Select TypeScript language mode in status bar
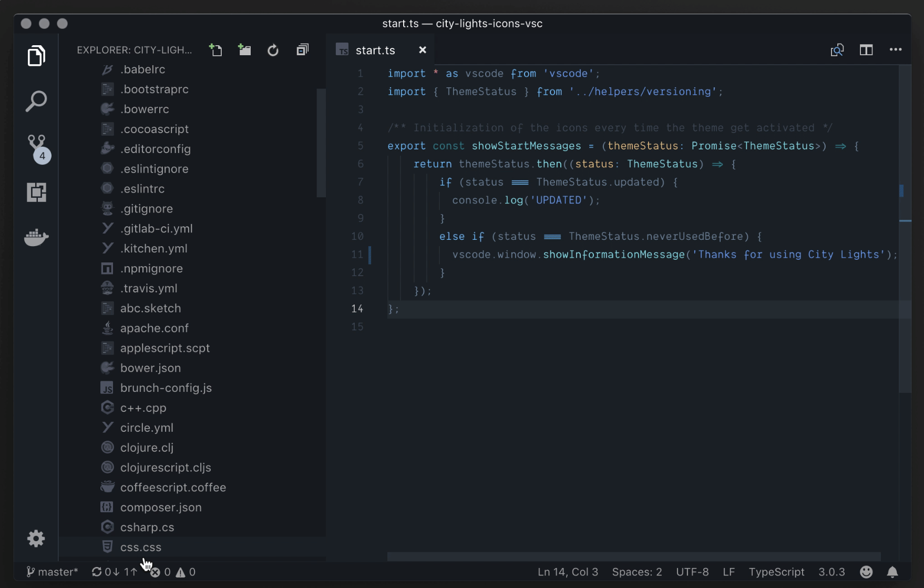The width and height of the screenshot is (924, 588). (776, 572)
